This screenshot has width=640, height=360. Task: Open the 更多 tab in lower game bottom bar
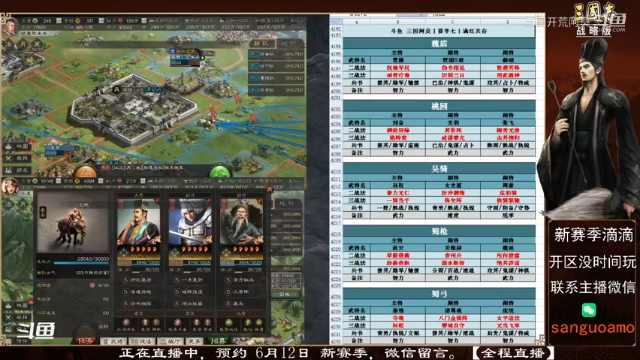(x=194, y=341)
